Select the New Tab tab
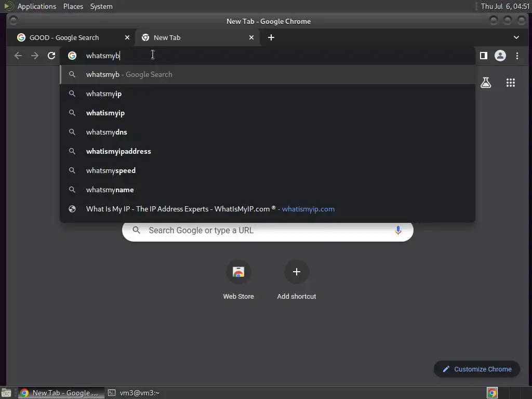Viewport: 532px width, 399px height. (x=197, y=37)
